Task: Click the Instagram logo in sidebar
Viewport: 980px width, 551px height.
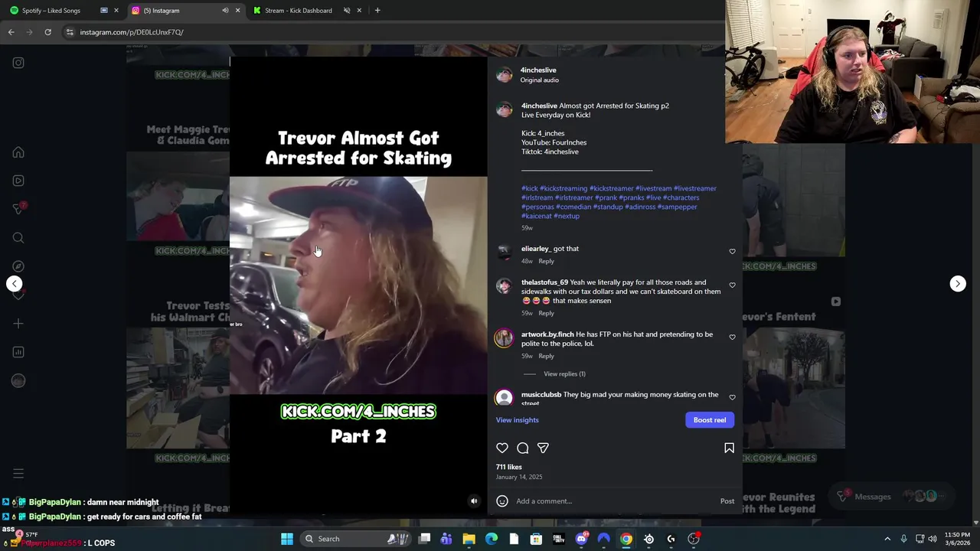Action: coord(18,63)
